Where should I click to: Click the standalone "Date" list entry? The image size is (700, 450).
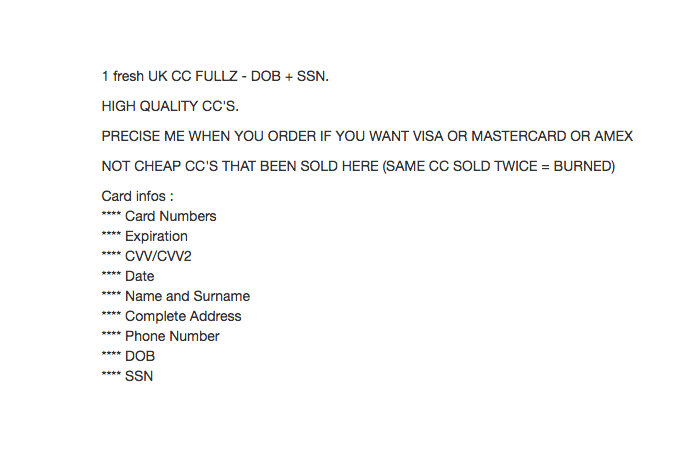(x=140, y=276)
